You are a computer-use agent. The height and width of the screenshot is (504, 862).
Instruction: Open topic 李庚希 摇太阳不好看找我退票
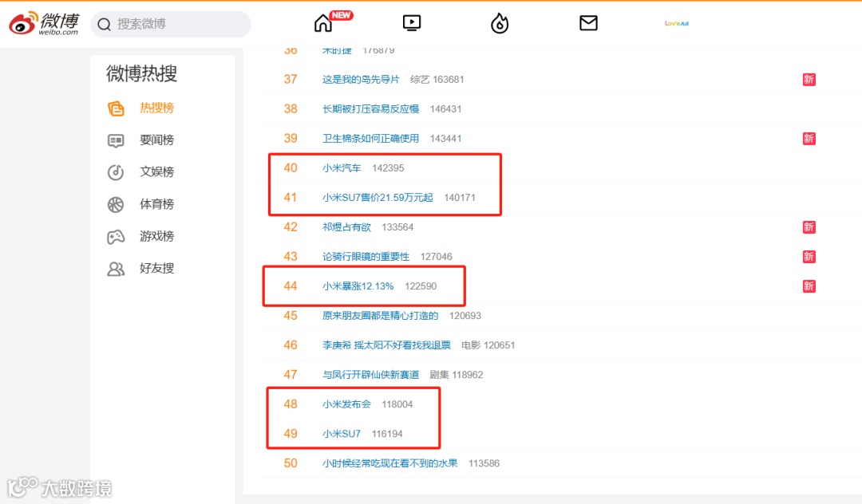point(386,345)
